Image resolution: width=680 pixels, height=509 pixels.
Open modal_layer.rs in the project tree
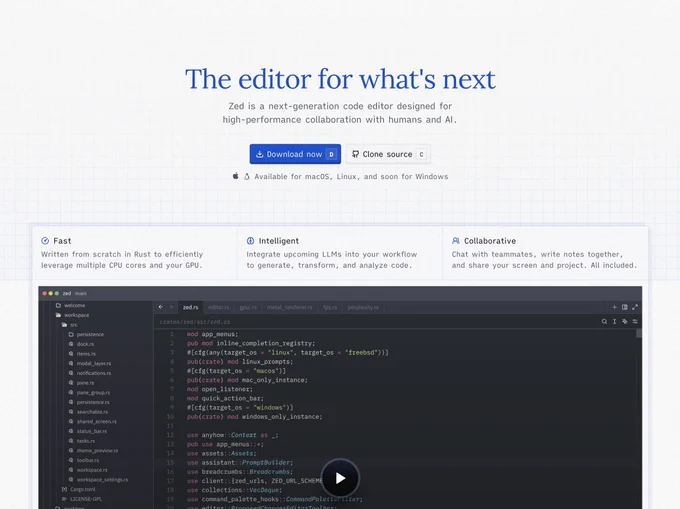click(94, 363)
